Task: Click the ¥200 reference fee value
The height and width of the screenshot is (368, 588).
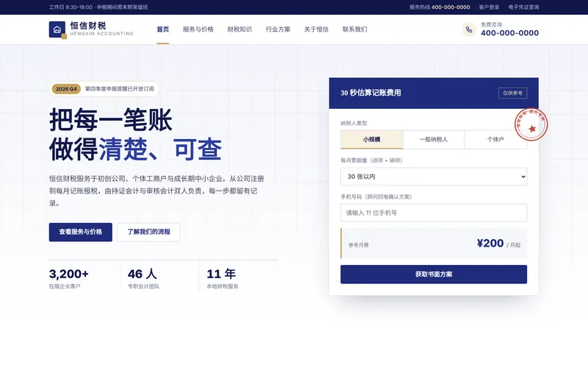Action: (x=490, y=244)
